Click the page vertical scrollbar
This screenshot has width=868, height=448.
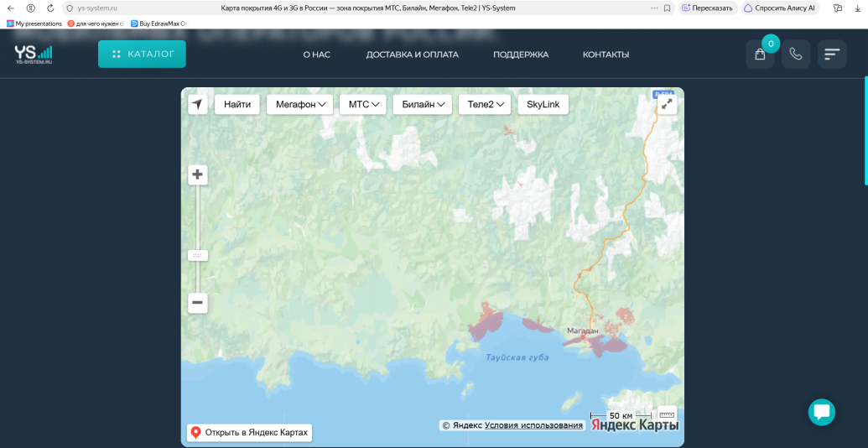click(x=865, y=131)
